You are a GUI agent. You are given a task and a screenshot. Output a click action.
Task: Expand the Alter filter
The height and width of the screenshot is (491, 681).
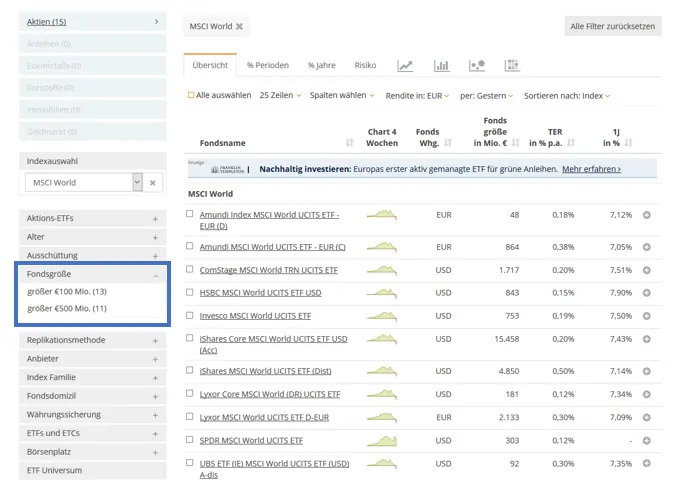pyautogui.click(x=93, y=237)
